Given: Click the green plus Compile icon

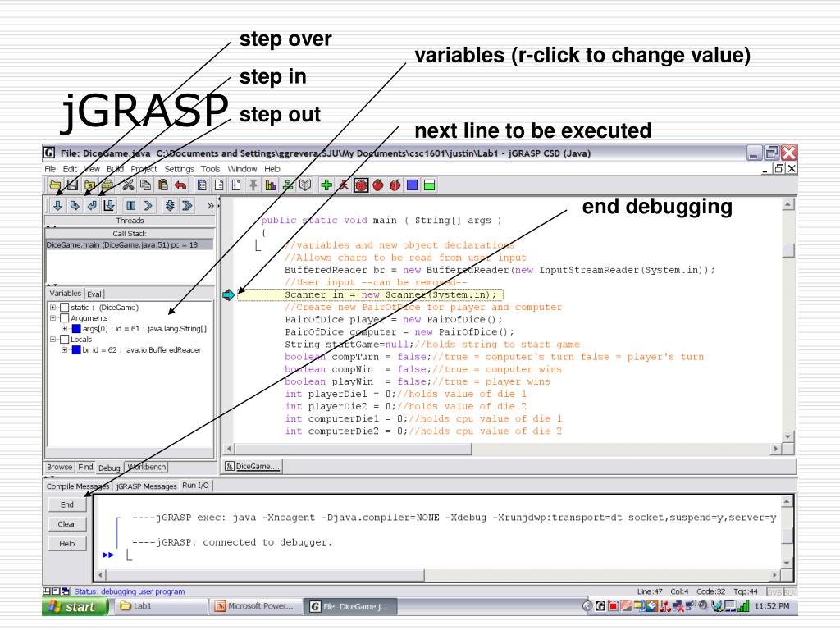Looking at the screenshot, I should (x=326, y=185).
